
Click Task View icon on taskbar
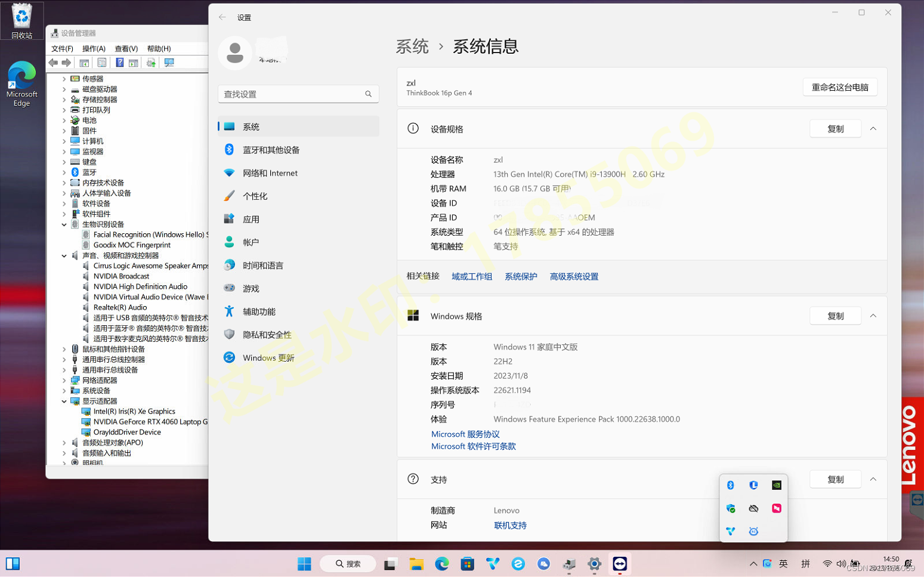click(390, 564)
